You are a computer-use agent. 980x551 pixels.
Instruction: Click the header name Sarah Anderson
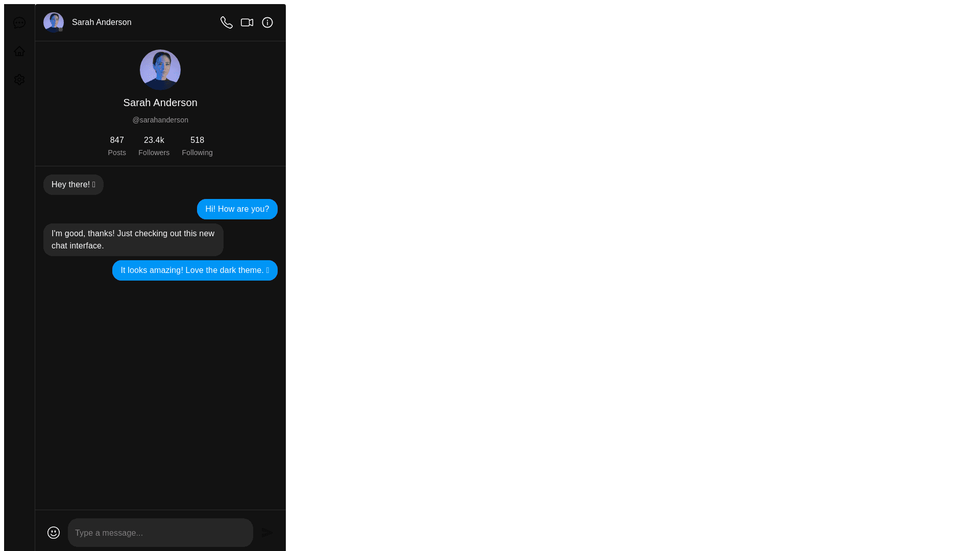[x=102, y=22]
